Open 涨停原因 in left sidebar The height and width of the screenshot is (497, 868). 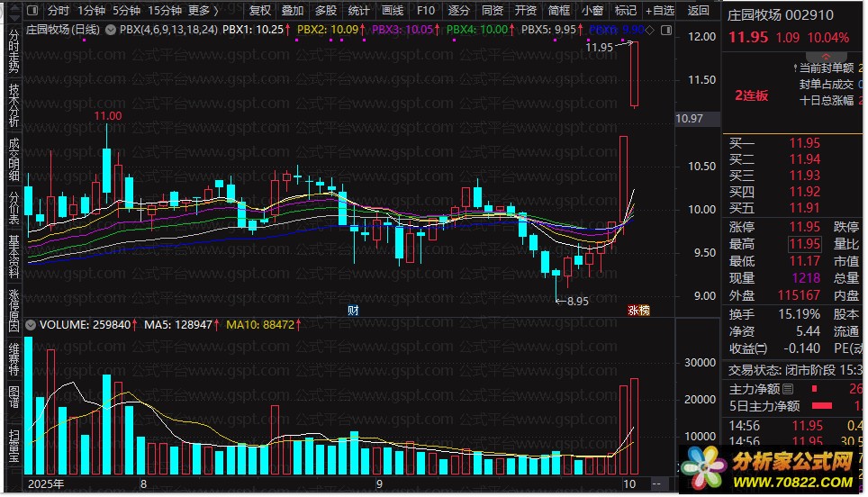coord(14,311)
